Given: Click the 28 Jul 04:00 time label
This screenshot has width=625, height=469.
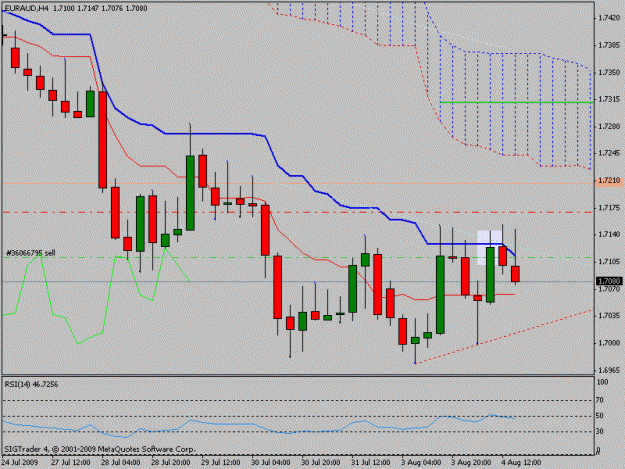Looking at the screenshot, I should [x=121, y=463].
